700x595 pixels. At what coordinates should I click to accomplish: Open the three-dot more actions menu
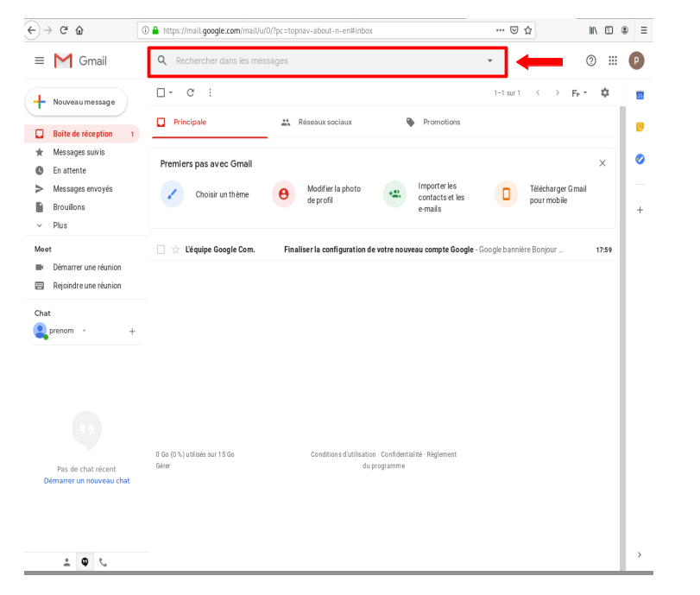click(210, 92)
